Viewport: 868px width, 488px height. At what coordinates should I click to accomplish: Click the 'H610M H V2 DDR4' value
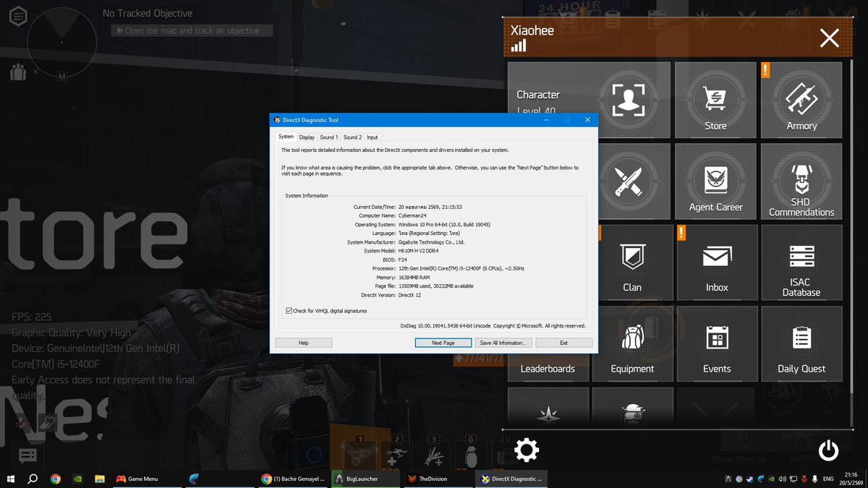click(419, 251)
